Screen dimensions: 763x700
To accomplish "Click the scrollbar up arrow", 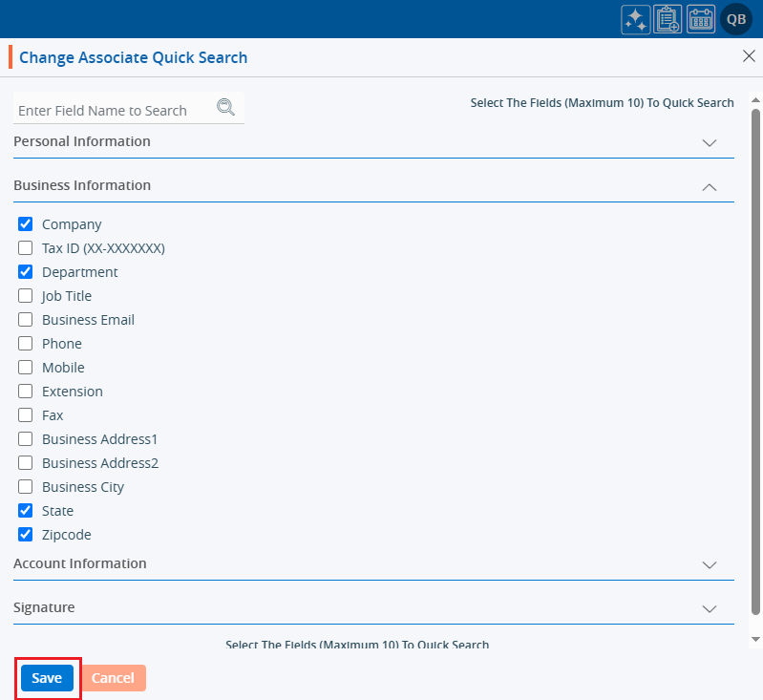I will click(755, 100).
